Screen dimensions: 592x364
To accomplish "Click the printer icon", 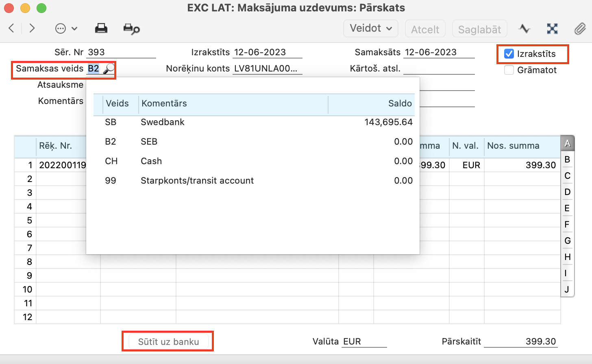I will (x=101, y=28).
